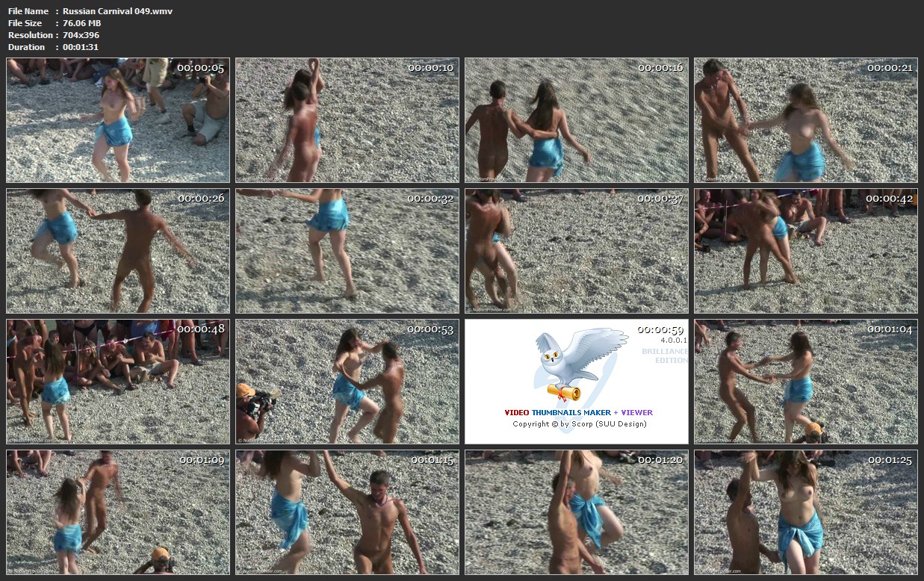Image resolution: width=924 pixels, height=581 pixels.
Task: Select the thumbnail at timestamp 00:00:05
Action: click(x=118, y=120)
